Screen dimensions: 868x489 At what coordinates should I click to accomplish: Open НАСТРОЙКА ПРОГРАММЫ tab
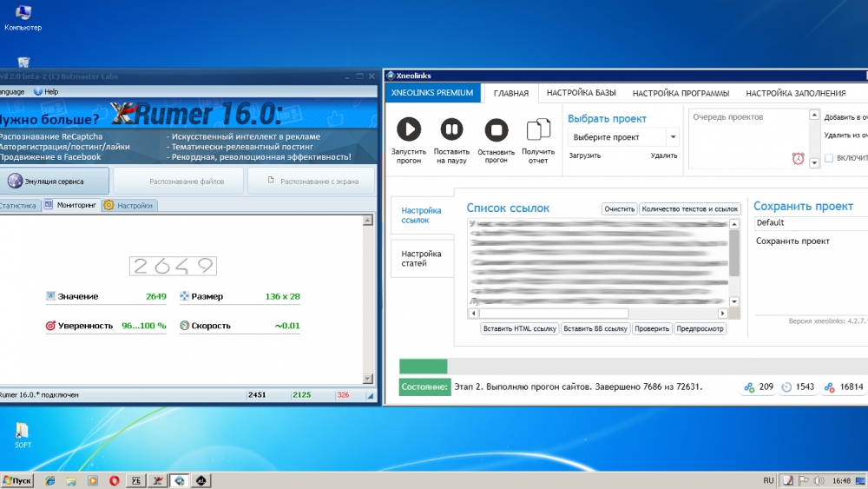pos(681,93)
